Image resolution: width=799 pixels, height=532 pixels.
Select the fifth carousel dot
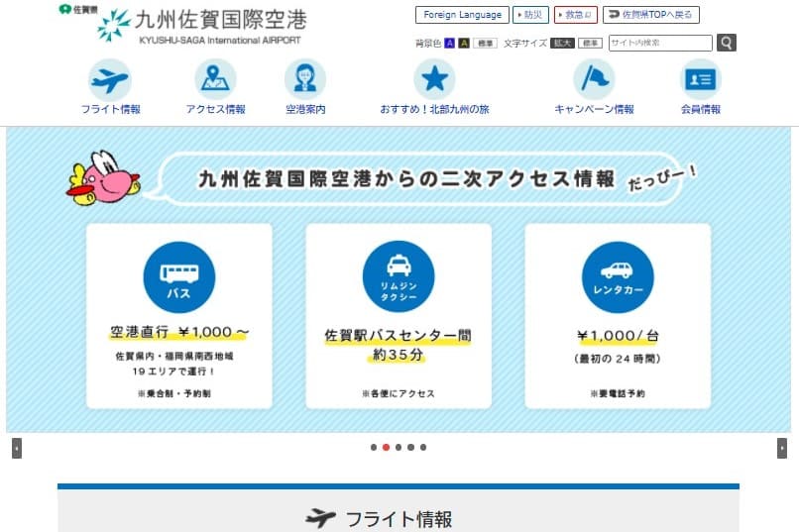pyautogui.click(x=423, y=448)
